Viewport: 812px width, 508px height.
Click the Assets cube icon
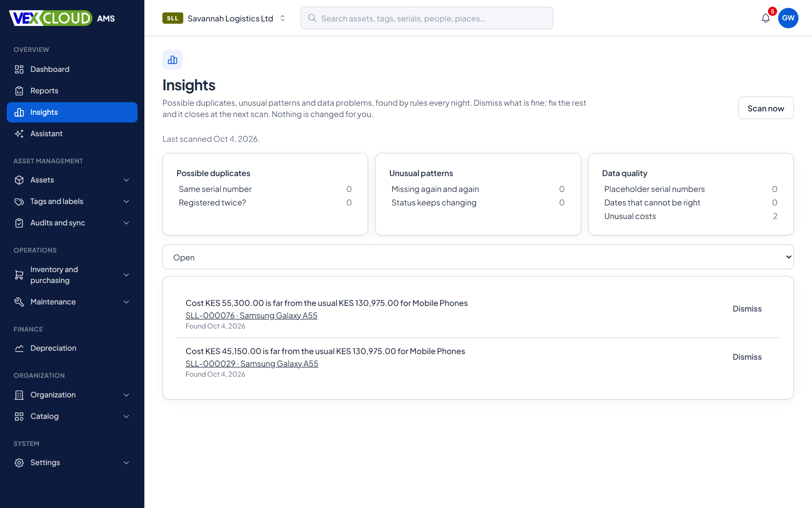[x=19, y=180]
